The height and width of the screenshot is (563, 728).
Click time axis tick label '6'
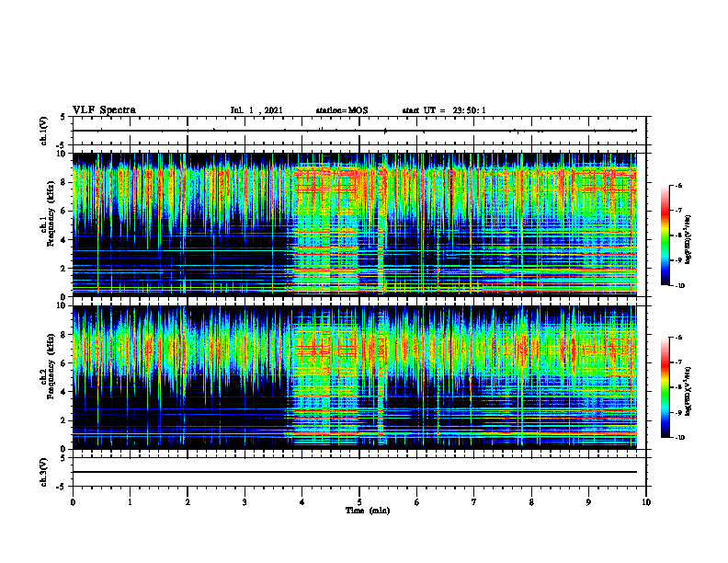click(417, 502)
